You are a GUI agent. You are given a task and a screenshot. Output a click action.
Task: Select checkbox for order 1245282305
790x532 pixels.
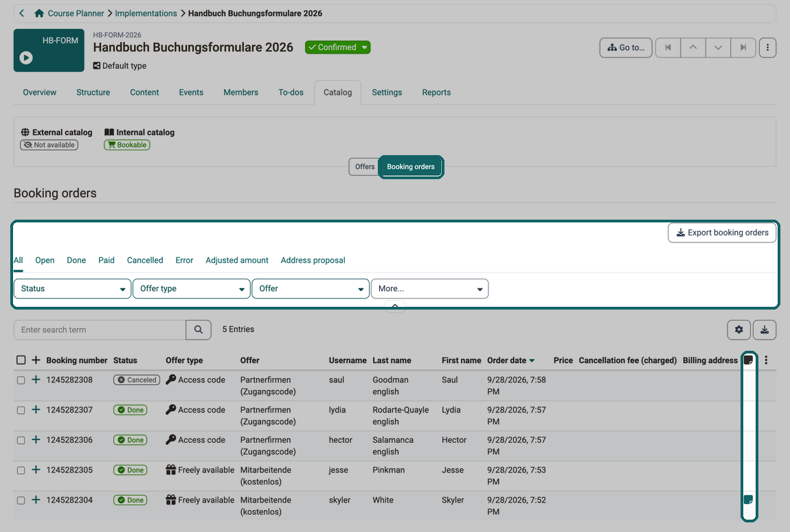(x=21, y=471)
